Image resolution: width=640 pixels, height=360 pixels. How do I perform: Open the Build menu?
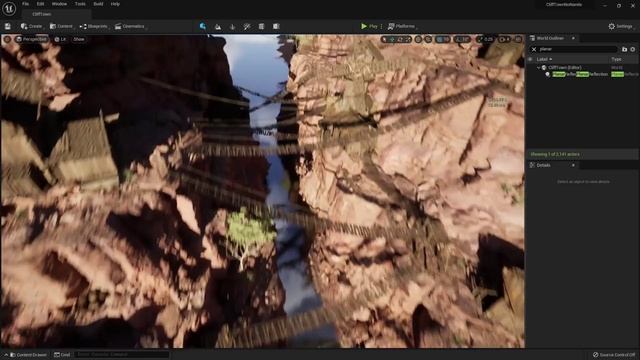(x=98, y=4)
